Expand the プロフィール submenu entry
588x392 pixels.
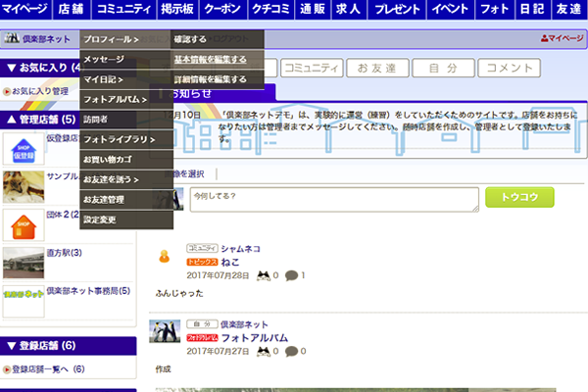pyautogui.click(x=124, y=39)
